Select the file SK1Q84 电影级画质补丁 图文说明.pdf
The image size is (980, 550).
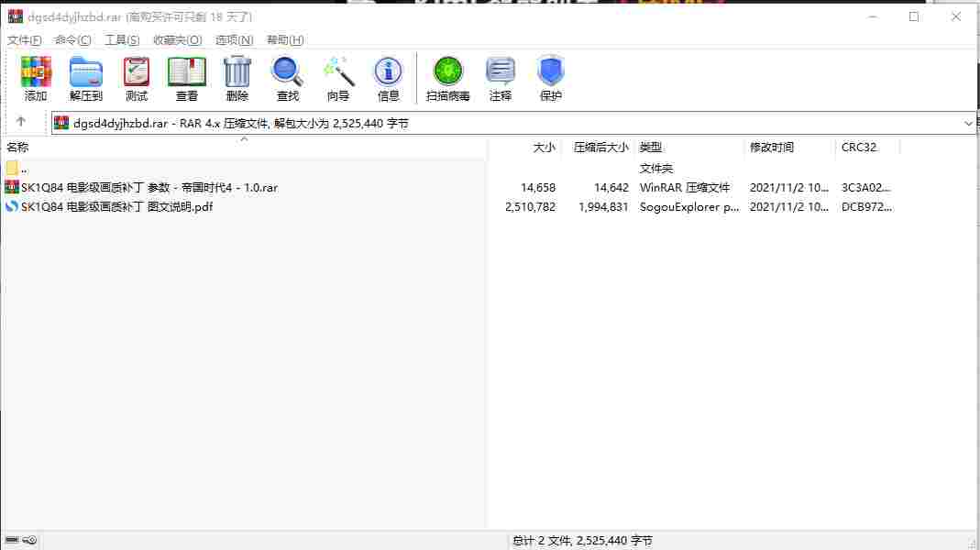(x=116, y=207)
